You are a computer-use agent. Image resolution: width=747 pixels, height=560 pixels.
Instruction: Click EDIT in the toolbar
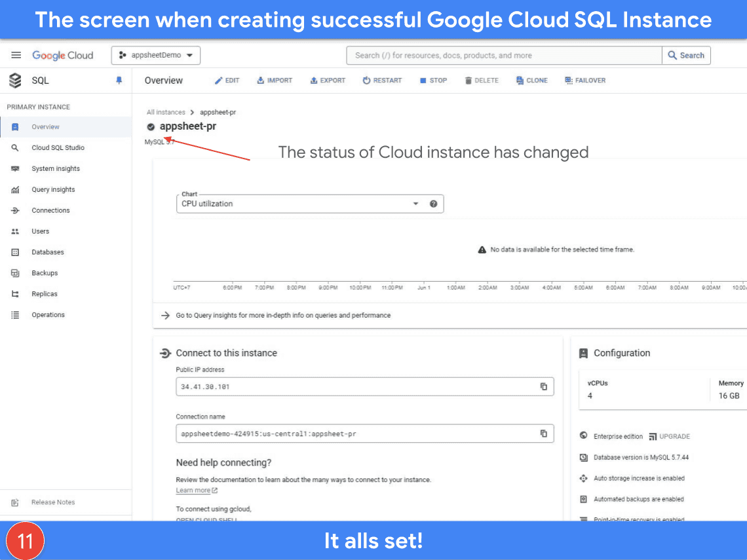pyautogui.click(x=227, y=81)
